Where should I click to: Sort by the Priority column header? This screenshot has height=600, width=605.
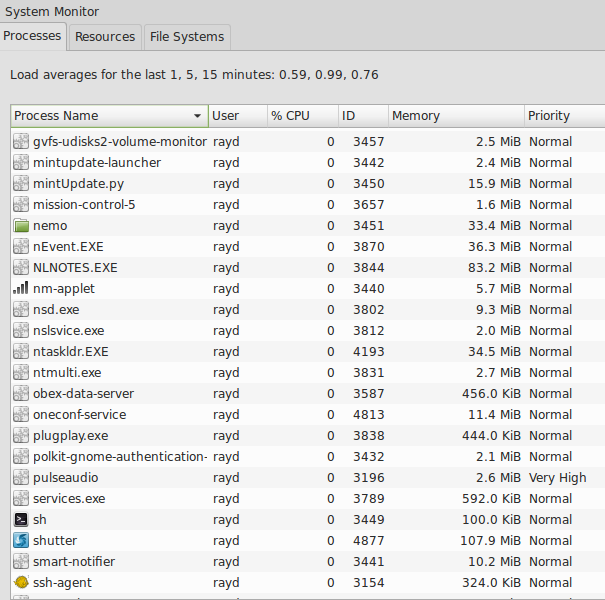tap(564, 116)
